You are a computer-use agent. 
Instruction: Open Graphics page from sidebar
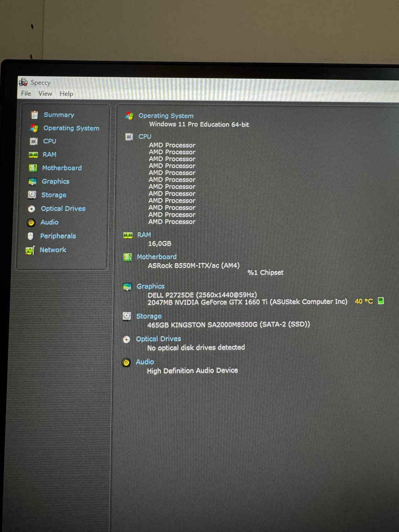[56, 182]
